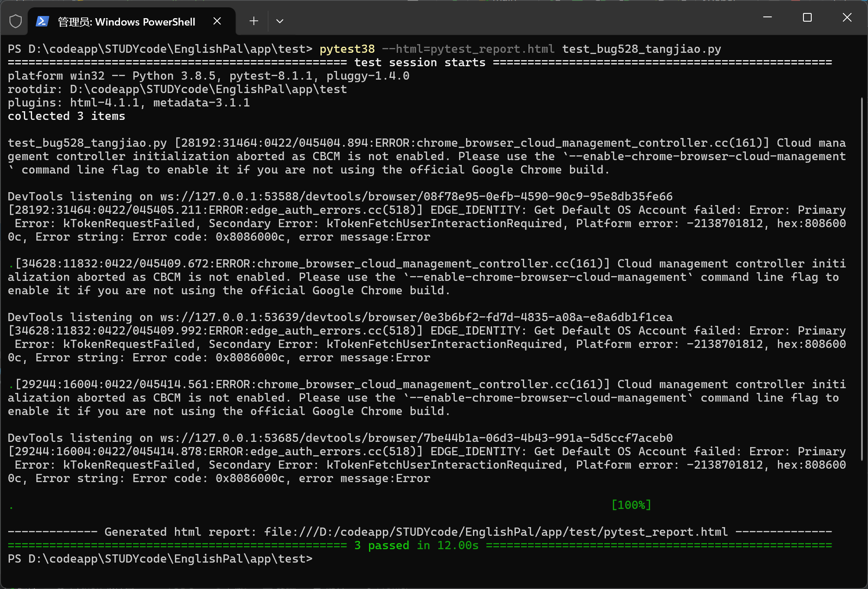This screenshot has width=868, height=589.
Task: Click the ws://127.0.0.1:53685 devtools URL
Action: tap(416, 438)
